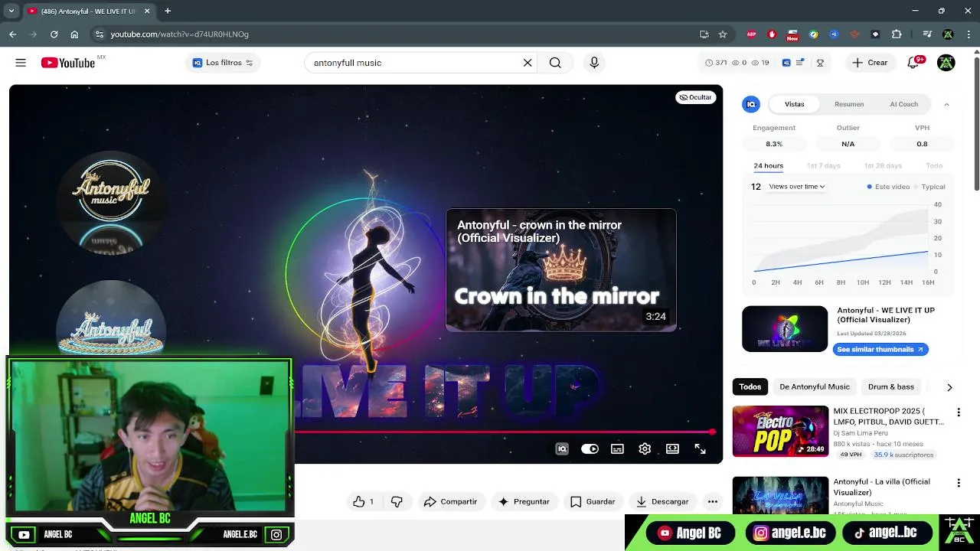Dislike the video with thumbs down

pyautogui.click(x=397, y=501)
